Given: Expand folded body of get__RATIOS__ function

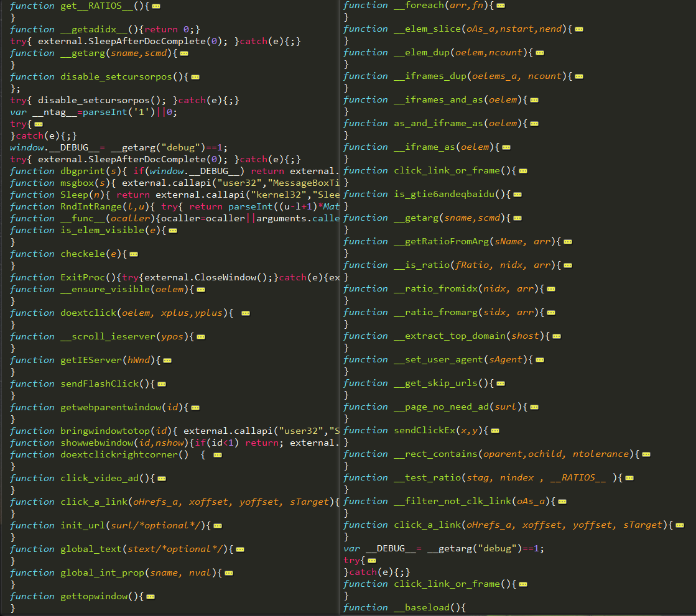Looking at the screenshot, I should (x=156, y=6).
